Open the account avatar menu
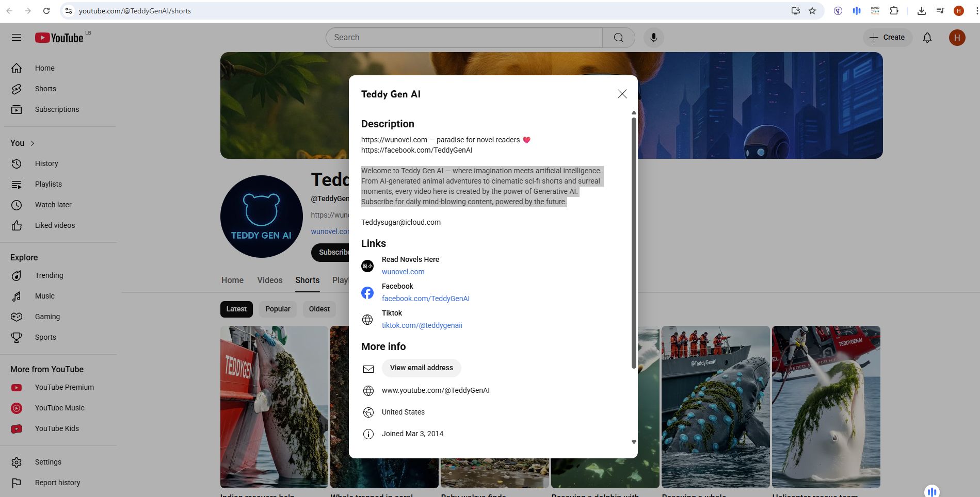980x497 pixels. pyautogui.click(x=957, y=38)
